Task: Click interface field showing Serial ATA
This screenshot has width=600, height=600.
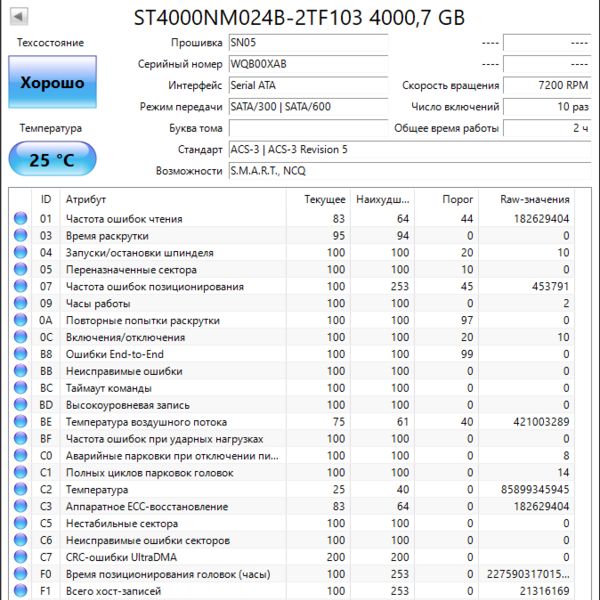Action: [x=308, y=85]
